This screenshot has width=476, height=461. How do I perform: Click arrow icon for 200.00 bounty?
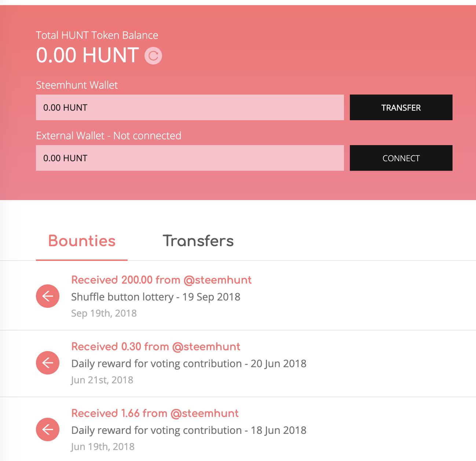point(48,296)
